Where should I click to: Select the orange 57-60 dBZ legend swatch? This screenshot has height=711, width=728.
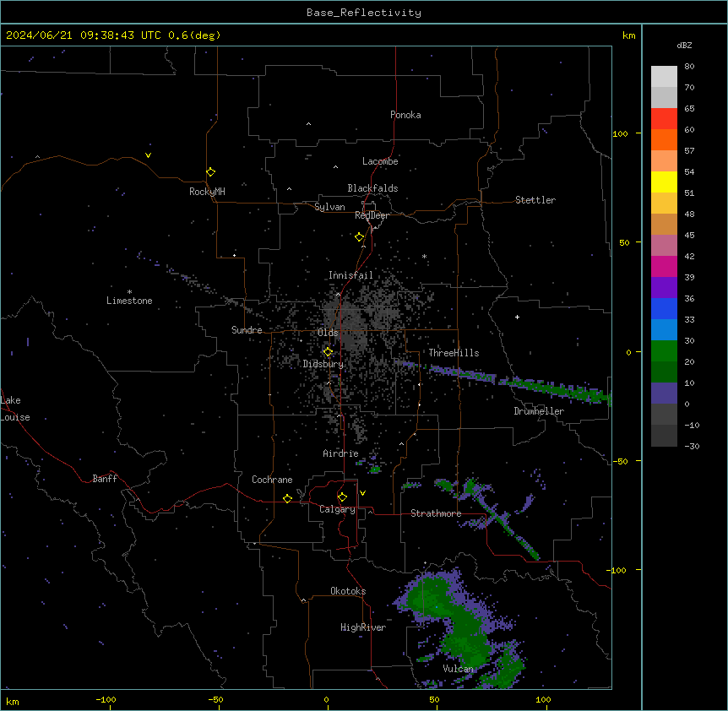[664, 139]
